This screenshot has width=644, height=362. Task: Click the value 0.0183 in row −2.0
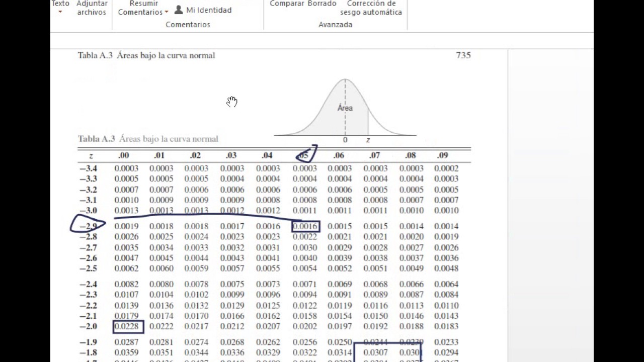tap(447, 327)
